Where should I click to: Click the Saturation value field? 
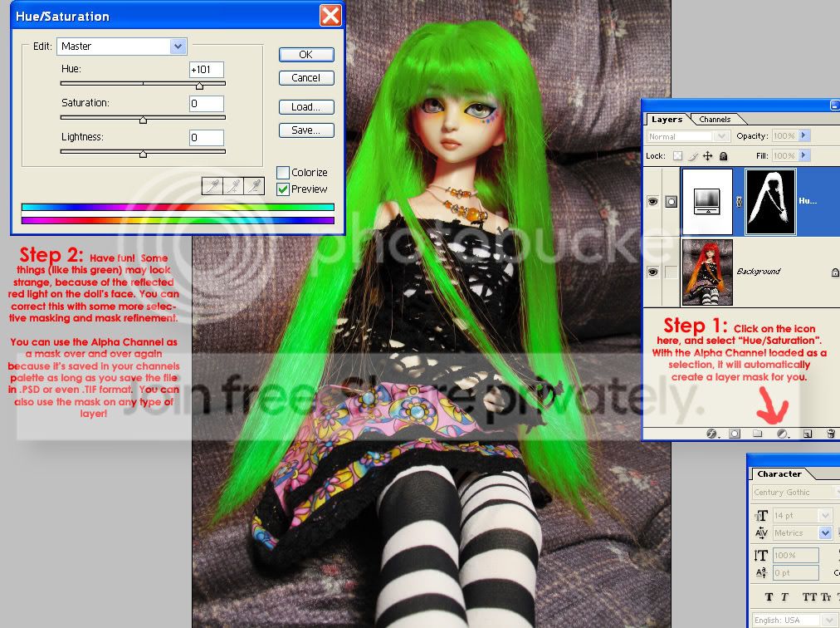click(x=206, y=104)
